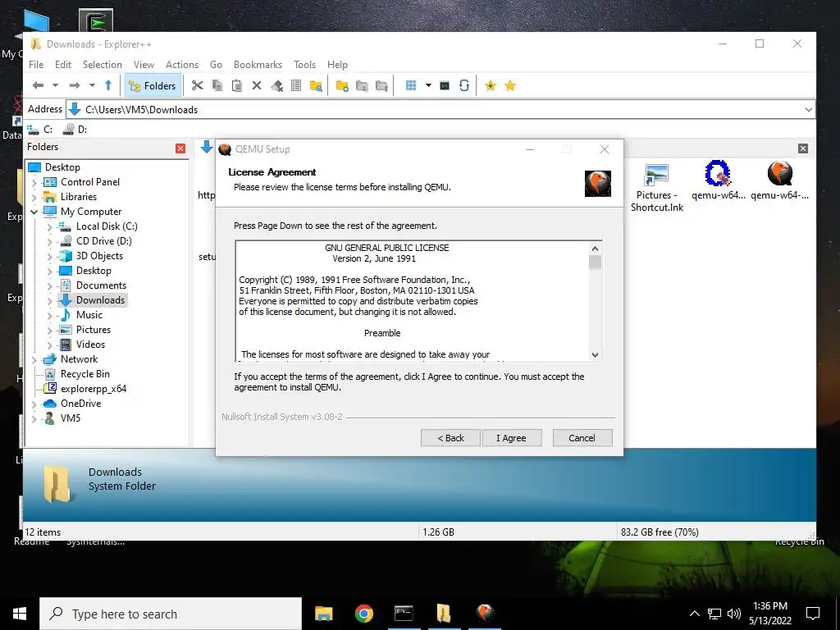Select the qemu-w64 file with blue Q icon
Viewport: 840px width, 630px height.
tap(718, 180)
